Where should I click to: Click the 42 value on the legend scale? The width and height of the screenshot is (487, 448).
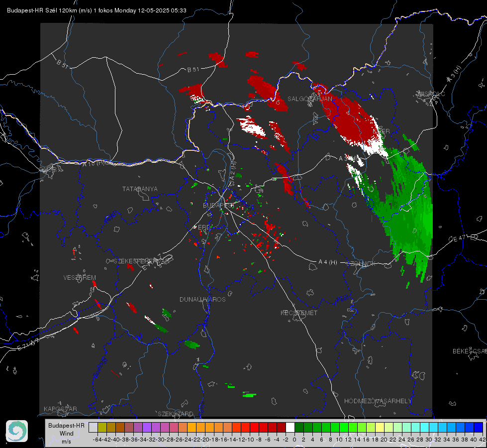(x=482, y=440)
